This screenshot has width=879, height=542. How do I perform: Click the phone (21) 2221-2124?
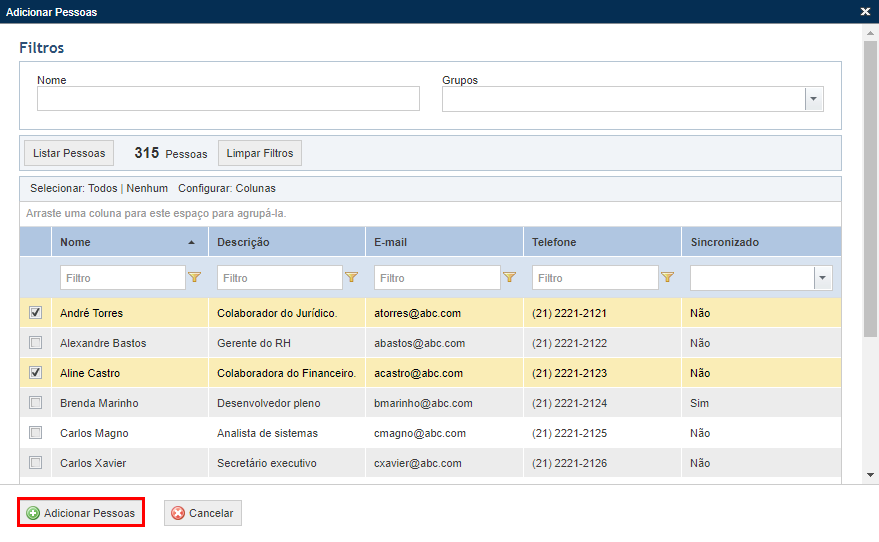(570, 403)
